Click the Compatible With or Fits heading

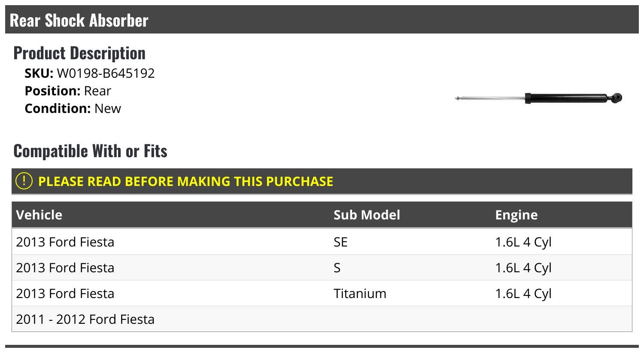[x=90, y=151]
